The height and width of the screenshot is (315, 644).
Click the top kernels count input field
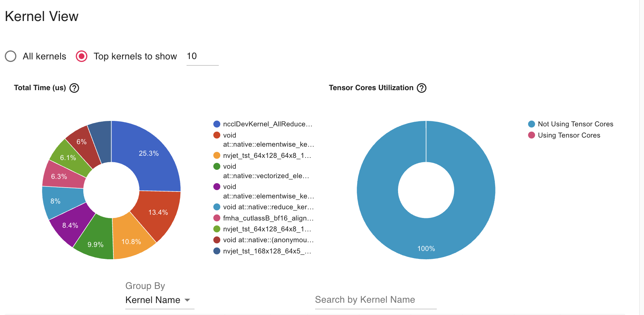[x=202, y=56]
